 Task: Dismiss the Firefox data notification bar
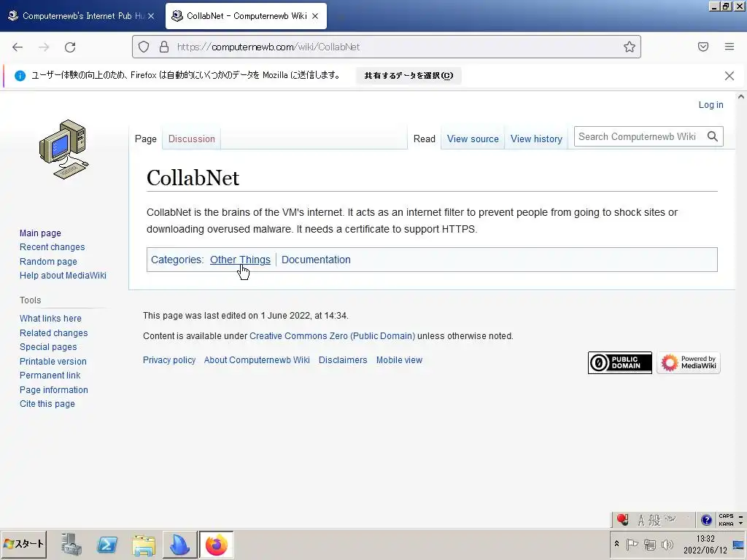729,76
